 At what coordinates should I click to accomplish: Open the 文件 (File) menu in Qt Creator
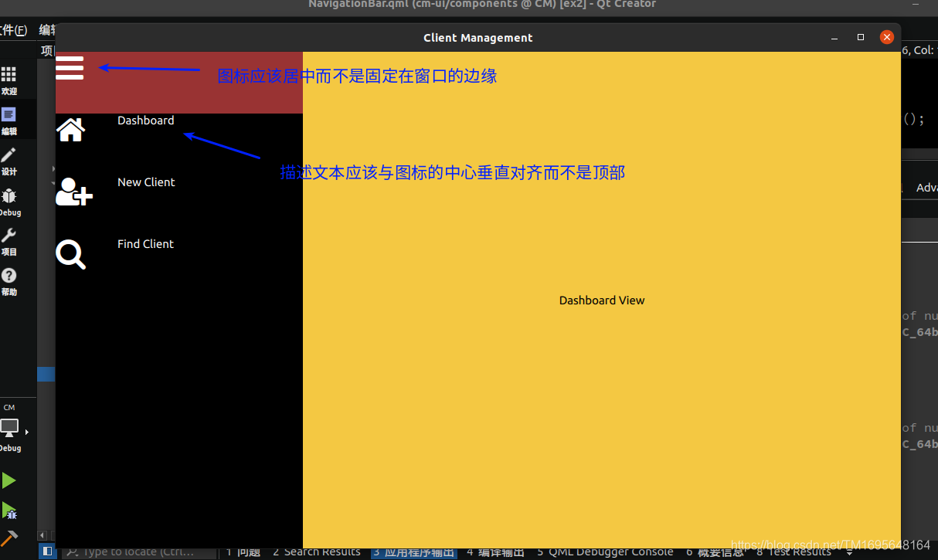tap(13, 30)
